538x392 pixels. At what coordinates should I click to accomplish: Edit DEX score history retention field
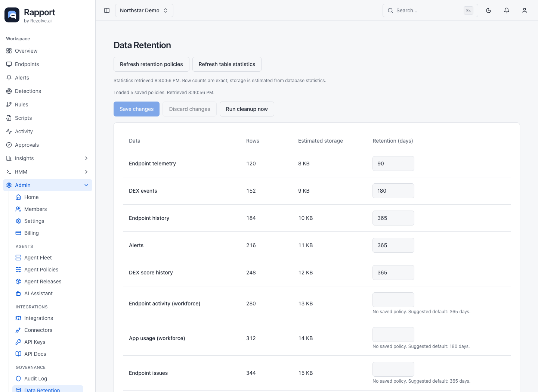393,273
